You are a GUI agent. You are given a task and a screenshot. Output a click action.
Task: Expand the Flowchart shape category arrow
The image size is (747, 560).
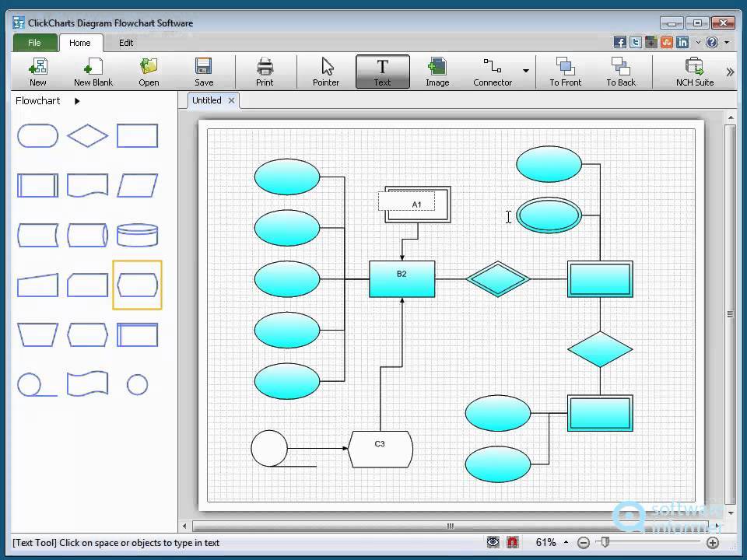click(x=77, y=101)
